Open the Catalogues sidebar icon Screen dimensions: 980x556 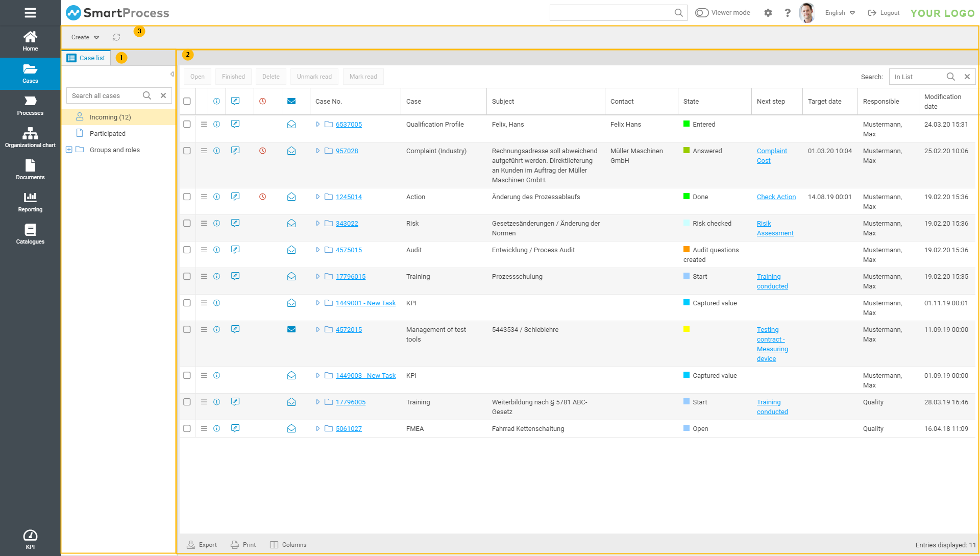click(x=30, y=234)
